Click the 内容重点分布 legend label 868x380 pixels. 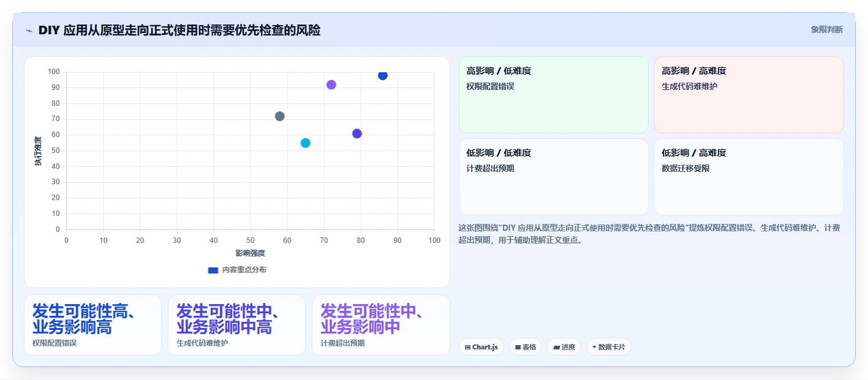244,270
